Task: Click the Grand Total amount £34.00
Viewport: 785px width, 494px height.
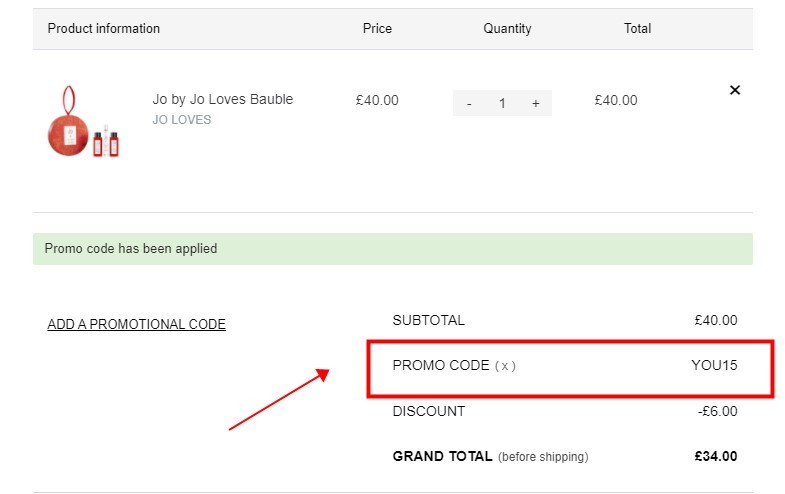Action: (715, 456)
